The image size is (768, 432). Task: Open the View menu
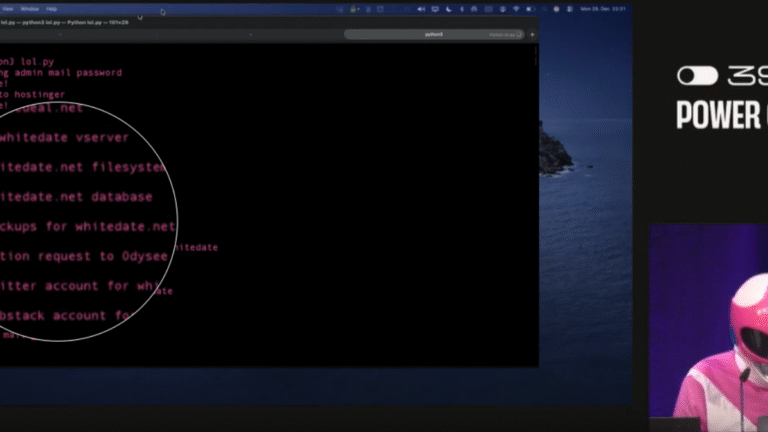pos(6,8)
